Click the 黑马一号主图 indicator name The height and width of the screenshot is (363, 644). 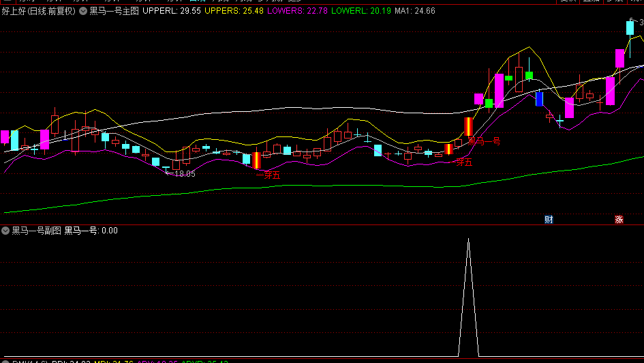(x=114, y=11)
